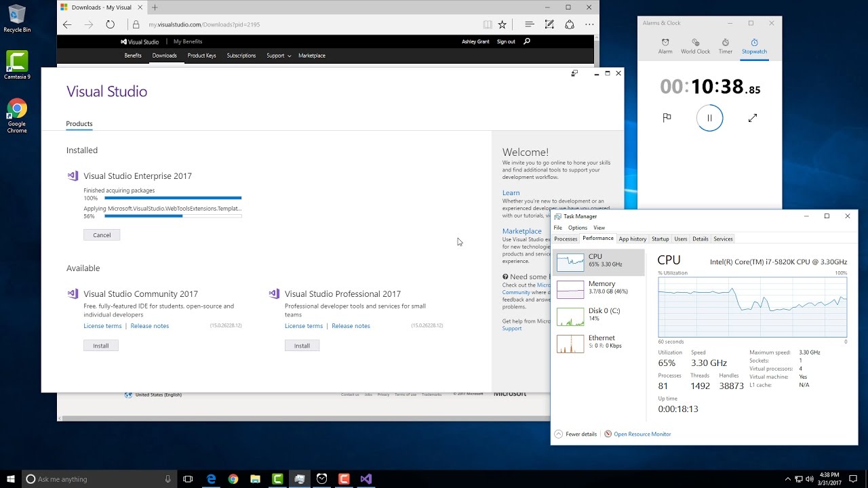Install Visual Studio Community 2017
This screenshot has width=868, height=488.
101,346
